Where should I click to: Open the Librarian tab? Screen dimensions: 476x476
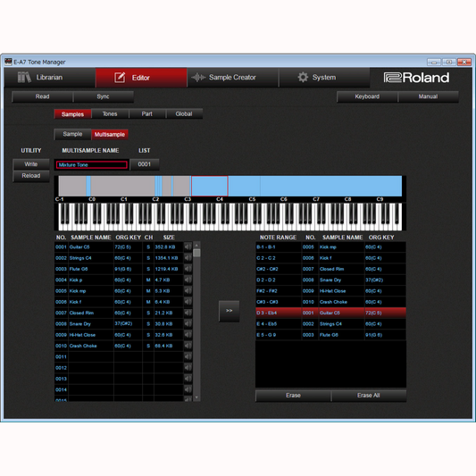click(x=49, y=78)
